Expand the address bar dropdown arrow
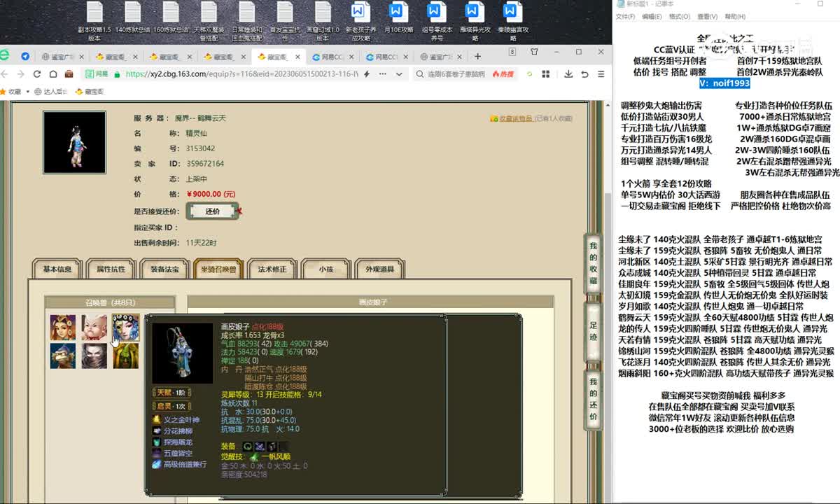Screen dimensions: 840x504 pos(399,74)
